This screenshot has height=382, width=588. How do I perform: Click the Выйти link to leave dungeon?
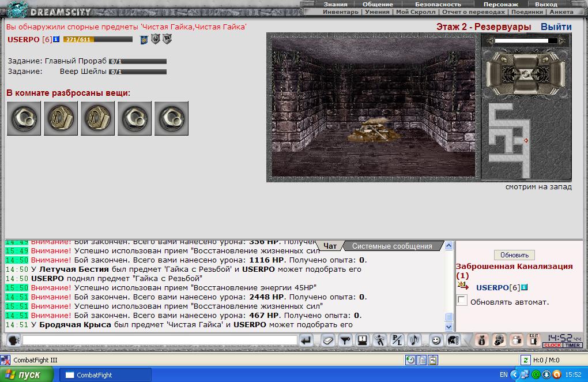point(556,27)
